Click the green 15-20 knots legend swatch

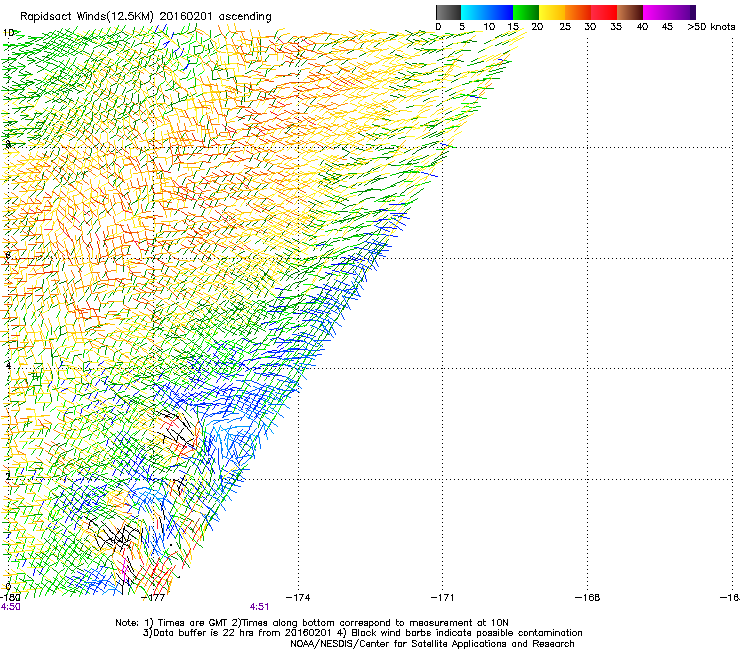[x=526, y=12]
